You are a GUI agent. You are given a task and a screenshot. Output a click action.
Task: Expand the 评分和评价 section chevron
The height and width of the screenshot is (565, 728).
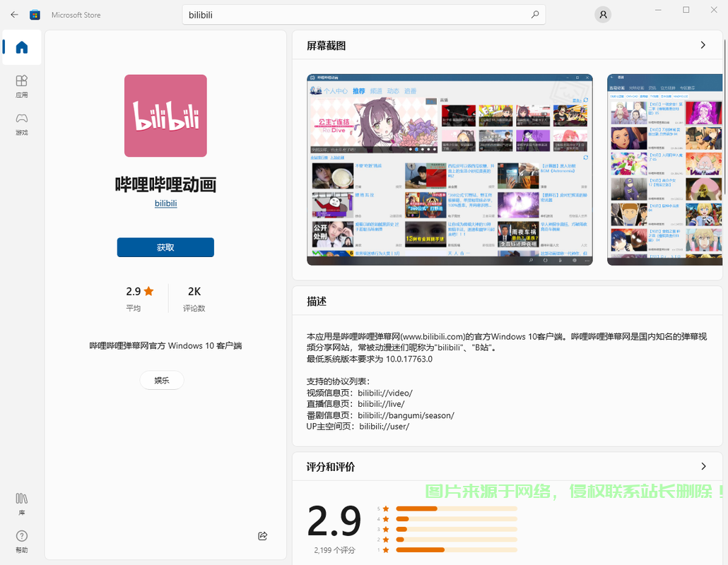coord(703,466)
